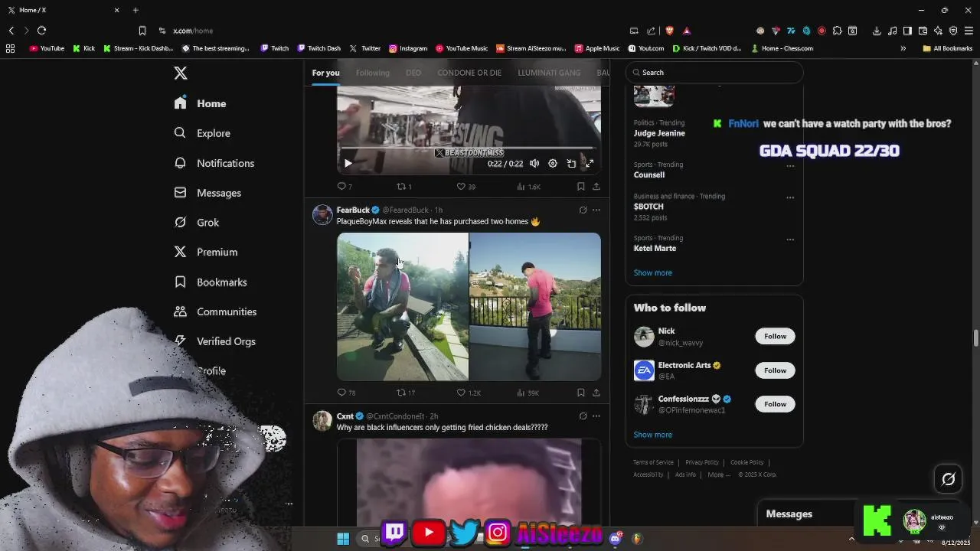The width and height of the screenshot is (980, 551).
Task: Open left photo of PlaqueBoyMax post
Action: [403, 306]
